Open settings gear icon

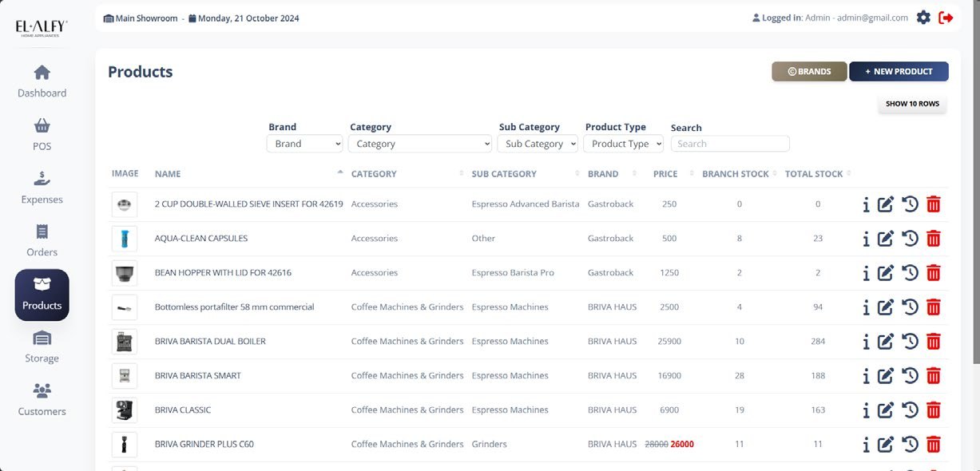[x=923, y=18]
